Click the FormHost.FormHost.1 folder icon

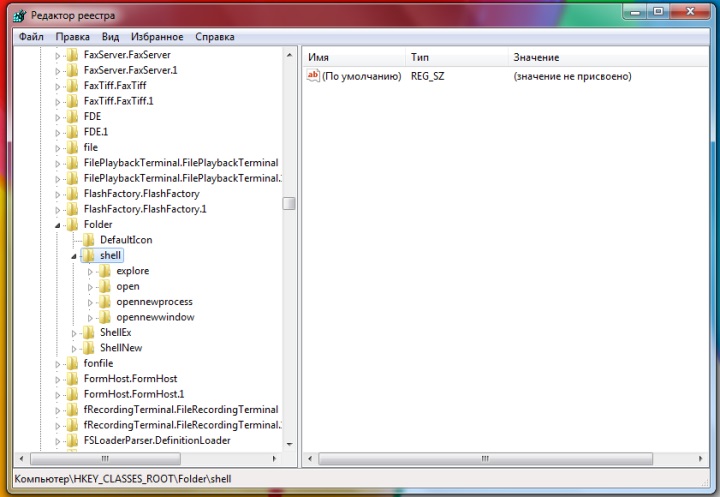tap(73, 395)
